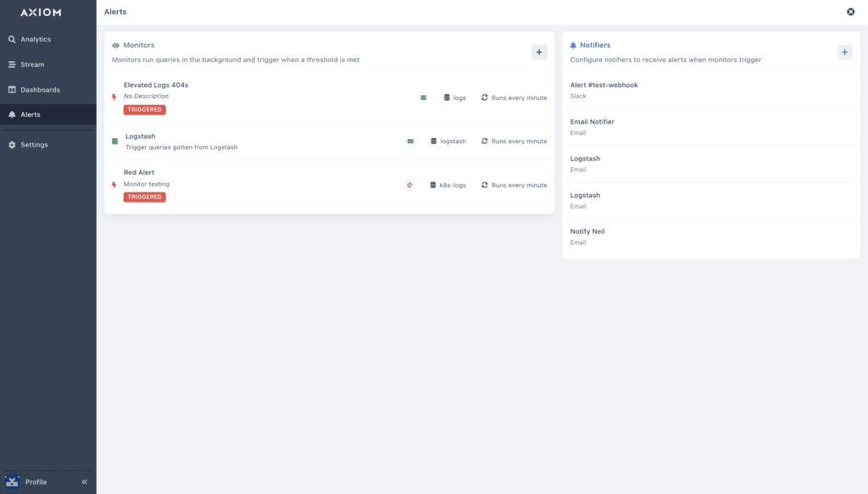Select the Analytics sidebar icon

click(x=12, y=39)
